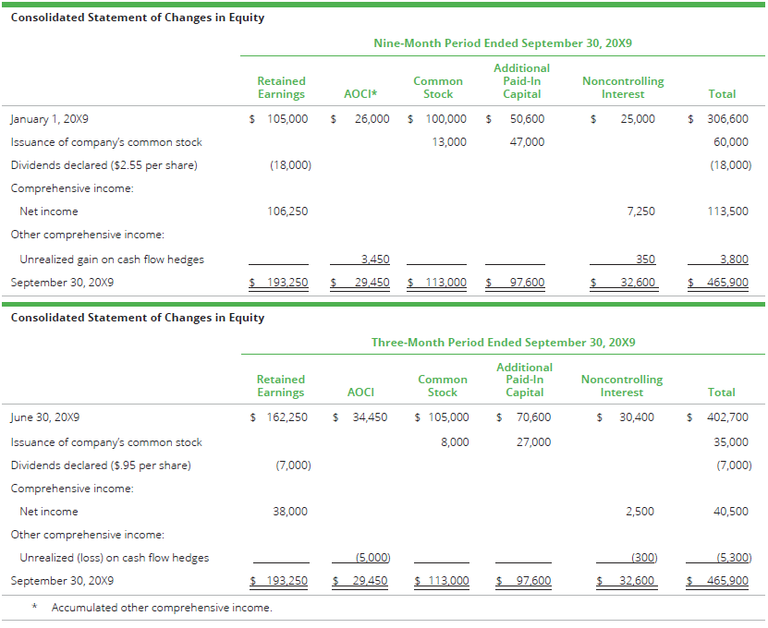Click the 35,000 stock issuance total
Screen dimensions: 768x628
pos(730,442)
